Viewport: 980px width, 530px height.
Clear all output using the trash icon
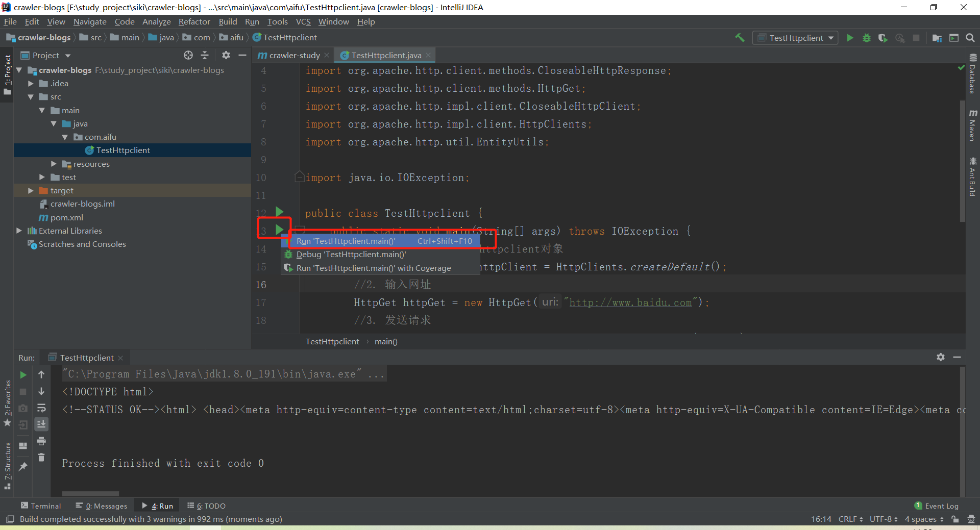tap(41, 458)
